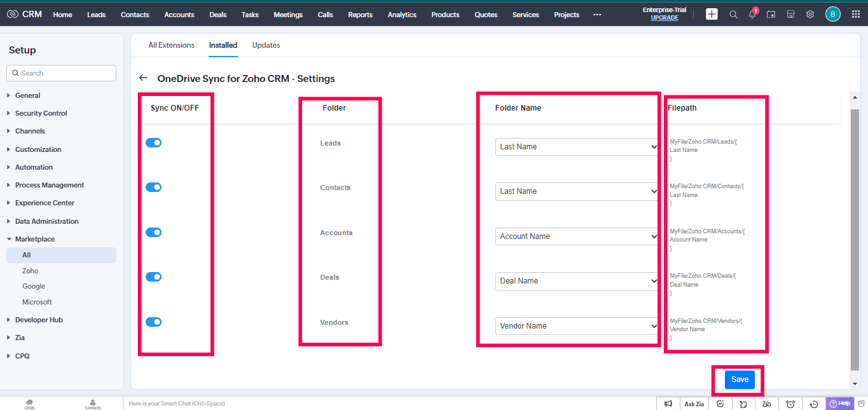Open the Quotes module in top menu

point(486,15)
